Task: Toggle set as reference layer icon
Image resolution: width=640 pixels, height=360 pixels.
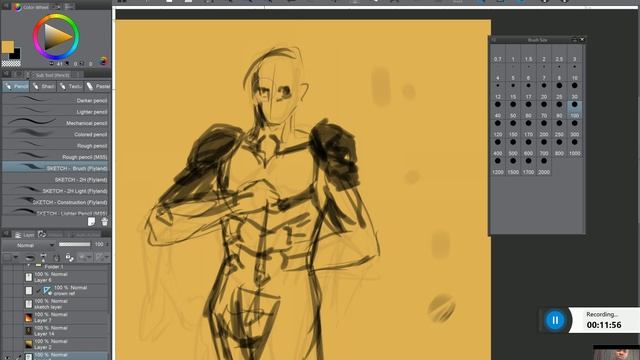Action: 43,258
